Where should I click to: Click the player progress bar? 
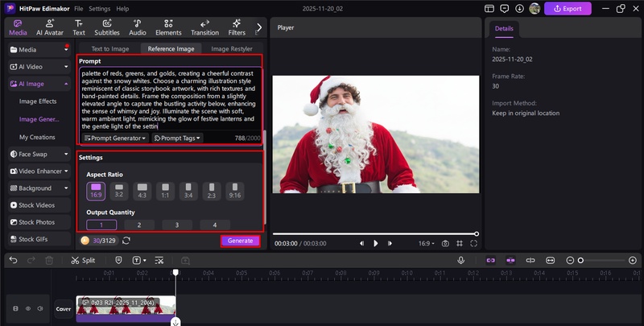(375, 234)
